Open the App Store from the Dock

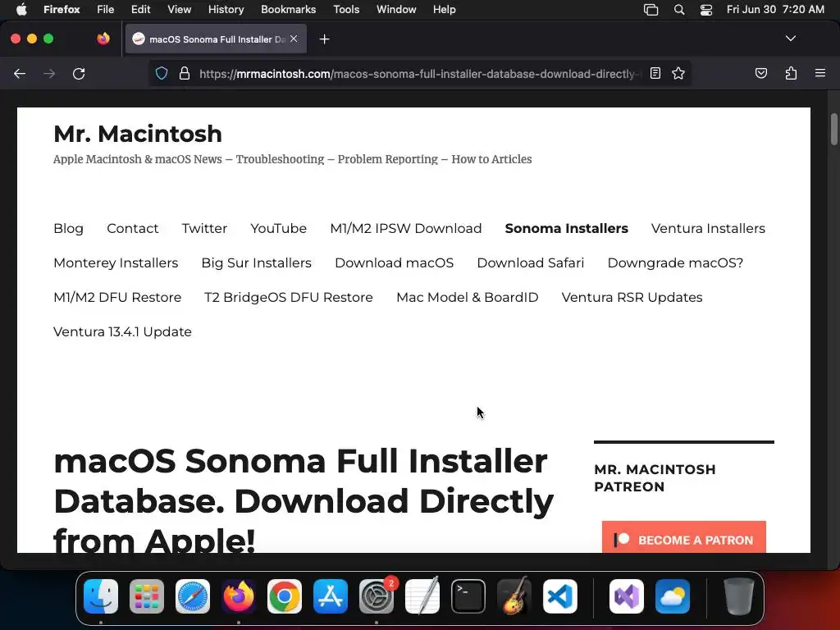click(x=331, y=596)
